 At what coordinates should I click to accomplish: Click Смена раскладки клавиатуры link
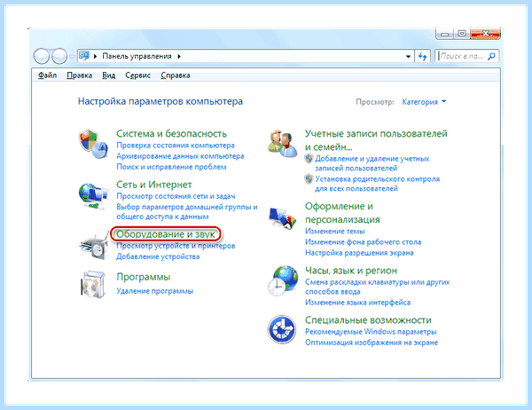(378, 287)
